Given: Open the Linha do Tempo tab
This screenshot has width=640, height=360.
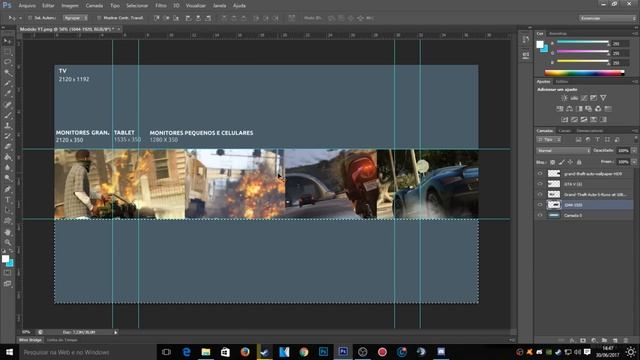Looking at the screenshot, I should (x=62, y=340).
